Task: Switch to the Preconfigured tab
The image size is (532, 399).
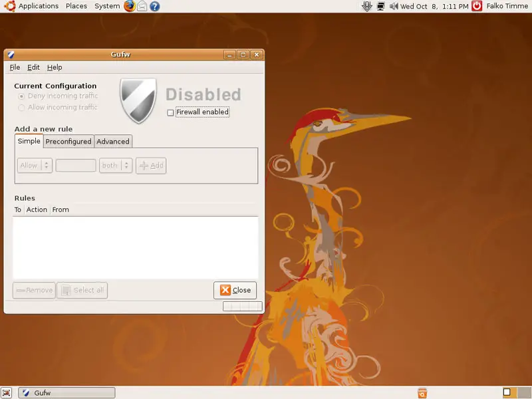Action: [68, 142]
